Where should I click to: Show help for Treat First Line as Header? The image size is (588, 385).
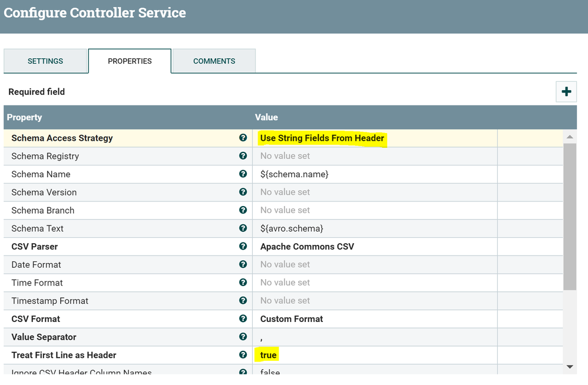point(243,355)
